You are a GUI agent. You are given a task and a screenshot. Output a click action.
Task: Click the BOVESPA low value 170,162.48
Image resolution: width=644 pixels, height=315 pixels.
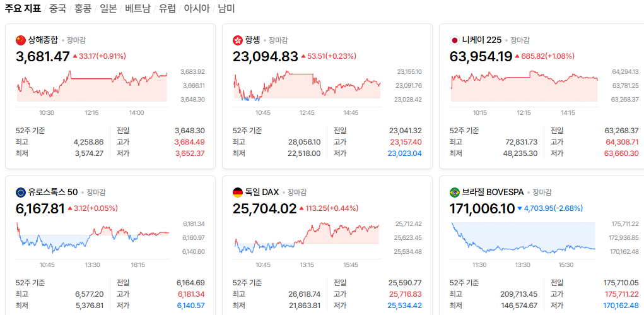point(621,306)
